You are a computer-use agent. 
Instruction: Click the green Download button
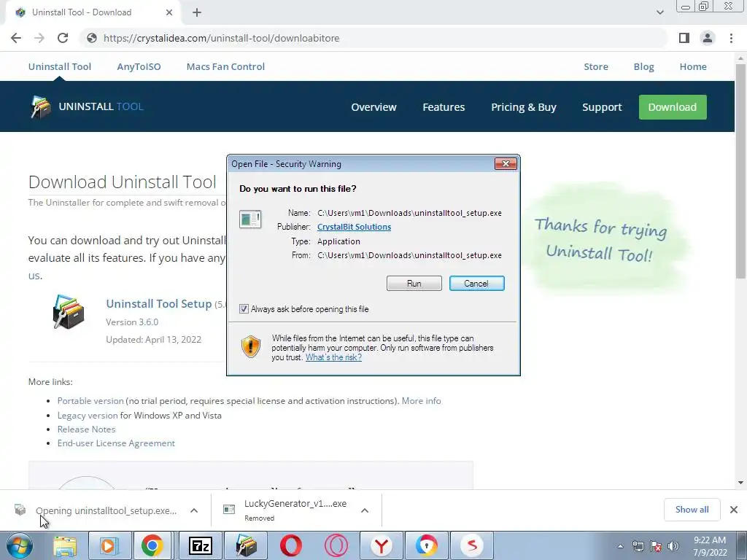pos(673,107)
